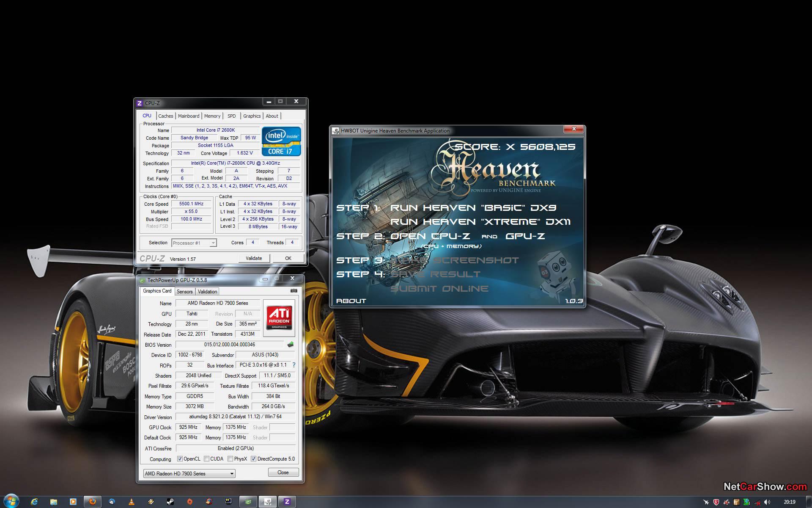
Task: Open network signal tray icon
Action: tap(757, 502)
